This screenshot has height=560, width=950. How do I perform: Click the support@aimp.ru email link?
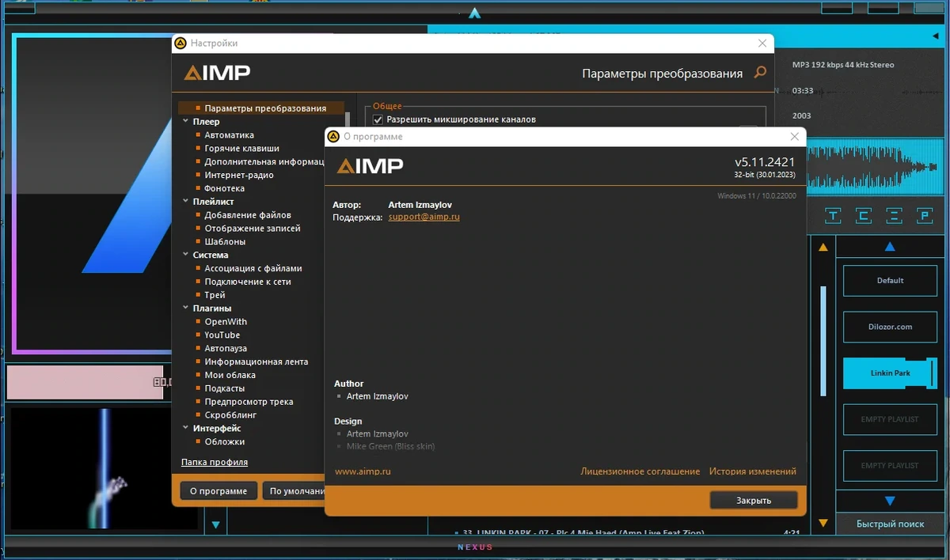tap(424, 217)
